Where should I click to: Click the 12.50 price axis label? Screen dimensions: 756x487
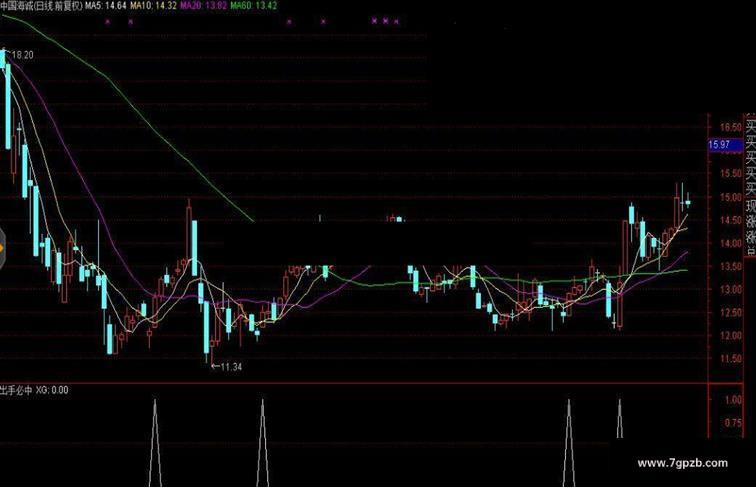(x=730, y=313)
